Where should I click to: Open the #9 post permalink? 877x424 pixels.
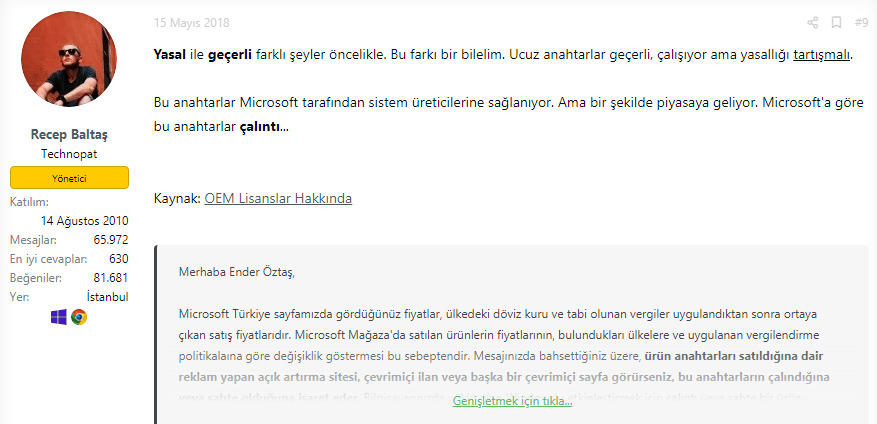pos(860,22)
